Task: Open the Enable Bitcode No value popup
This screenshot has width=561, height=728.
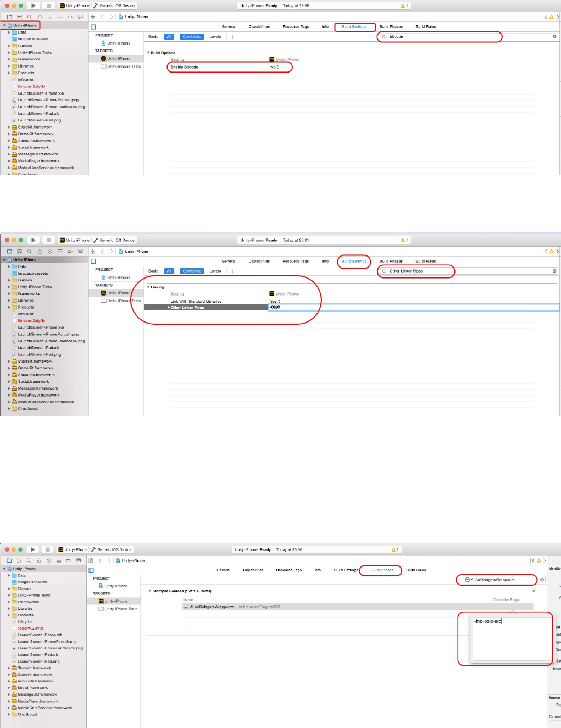Action: coord(275,67)
